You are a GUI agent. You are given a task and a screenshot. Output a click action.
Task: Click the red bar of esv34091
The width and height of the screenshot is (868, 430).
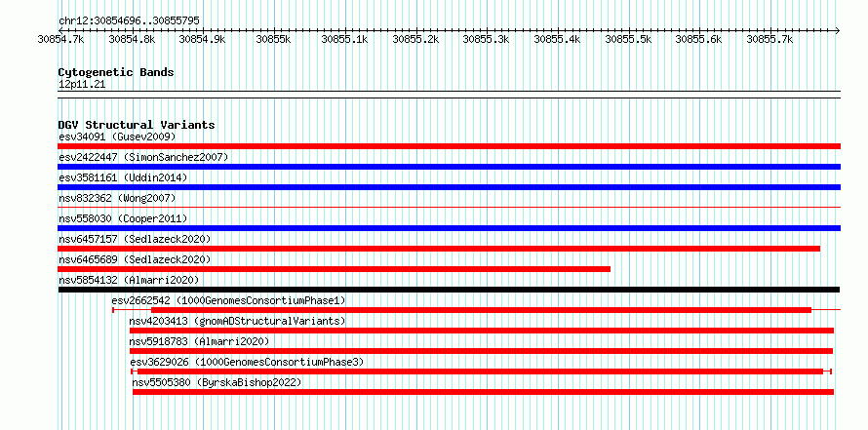click(x=449, y=146)
